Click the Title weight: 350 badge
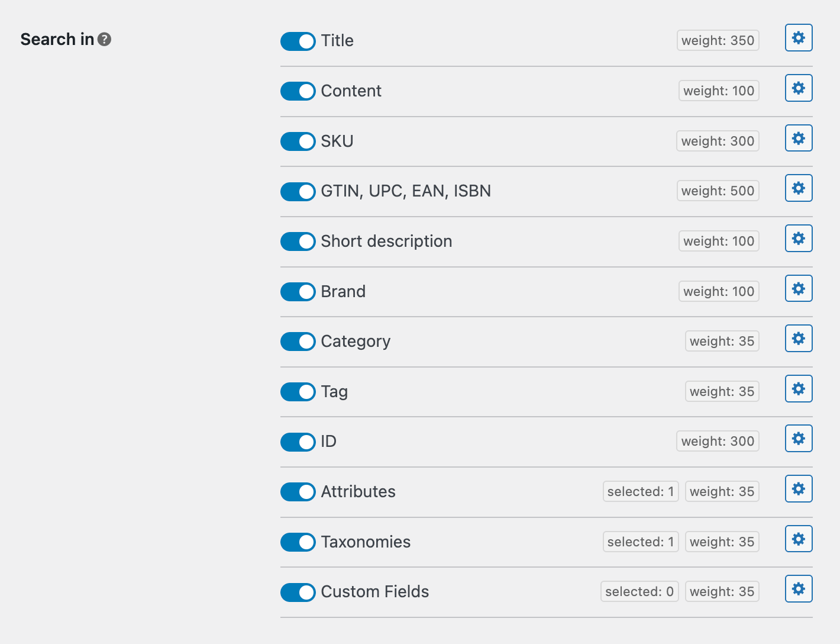Viewport: 840px width, 644px height. point(718,41)
